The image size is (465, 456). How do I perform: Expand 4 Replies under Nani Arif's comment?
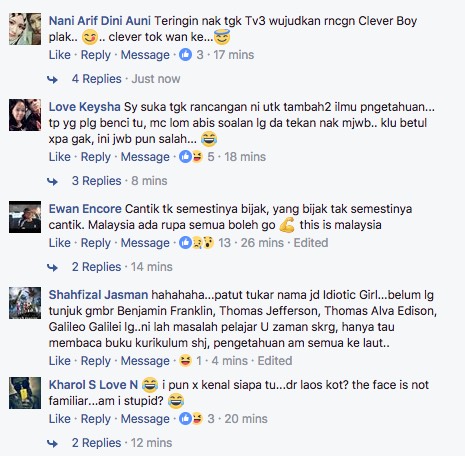[97, 79]
